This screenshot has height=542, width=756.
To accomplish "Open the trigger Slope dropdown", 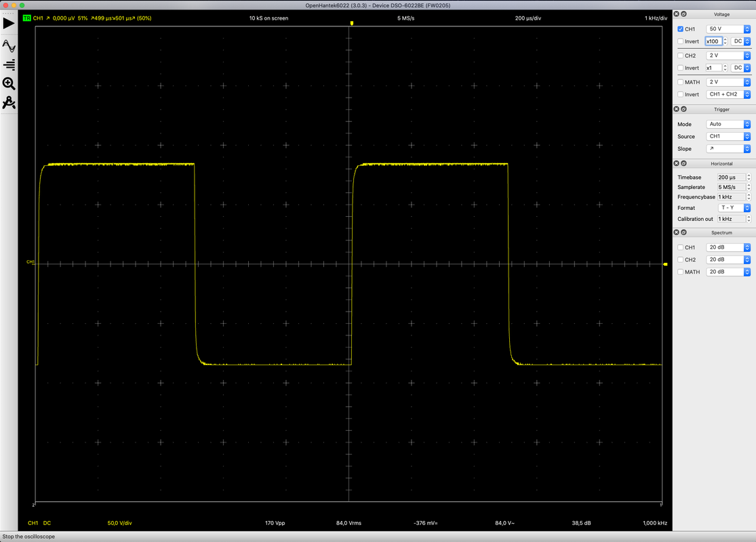I will pos(728,149).
